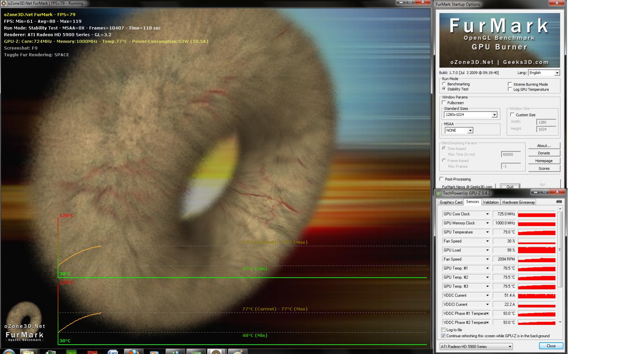Screen dimensions: 644x354
Task: Click the GPU-Z screenshot camera icon
Action: point(559,202)
